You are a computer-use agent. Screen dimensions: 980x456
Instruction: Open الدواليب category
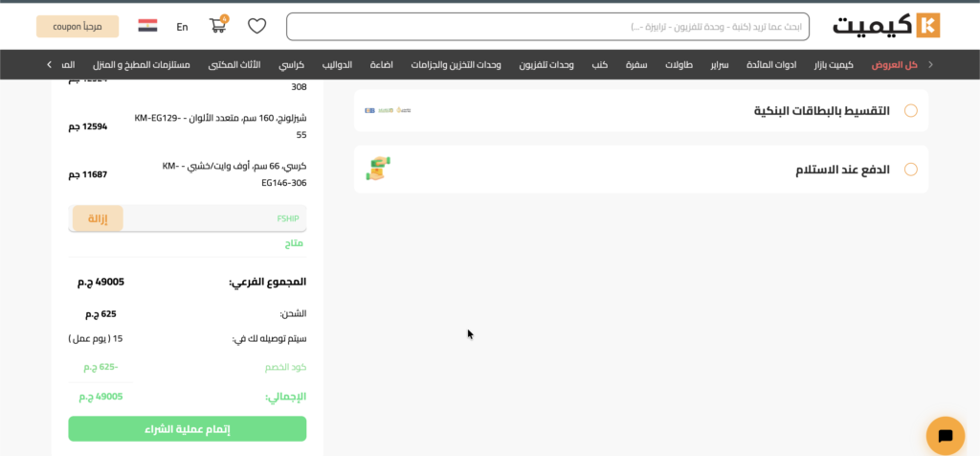click(337, 65)
